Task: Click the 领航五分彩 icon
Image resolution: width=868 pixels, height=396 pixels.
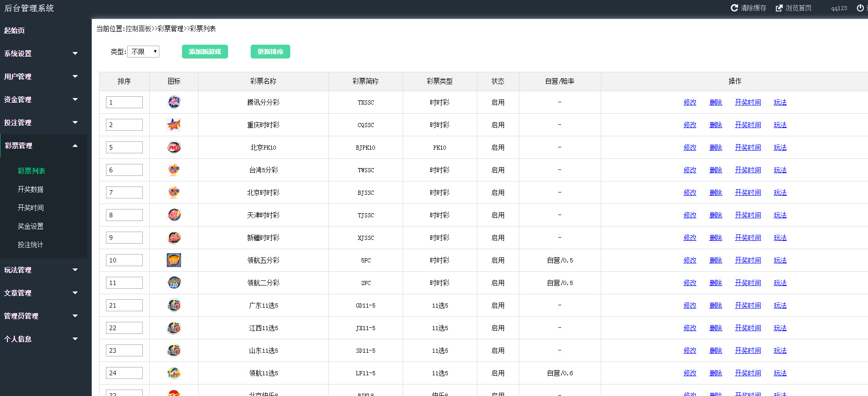Action: point(174,260)
